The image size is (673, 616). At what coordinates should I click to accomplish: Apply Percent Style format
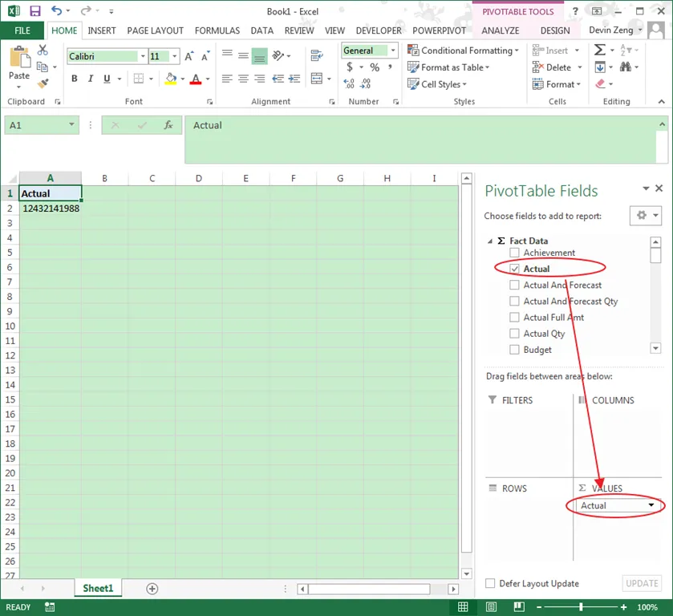[375, 67]
